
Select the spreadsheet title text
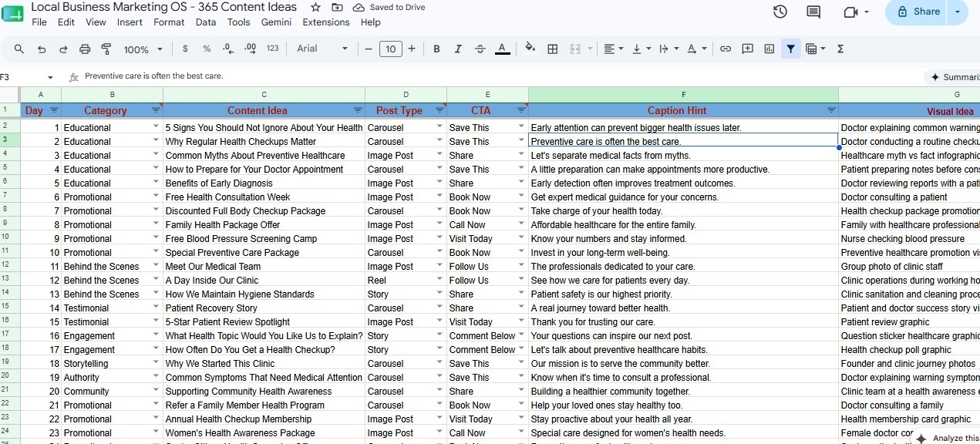(x=163, y=7)
